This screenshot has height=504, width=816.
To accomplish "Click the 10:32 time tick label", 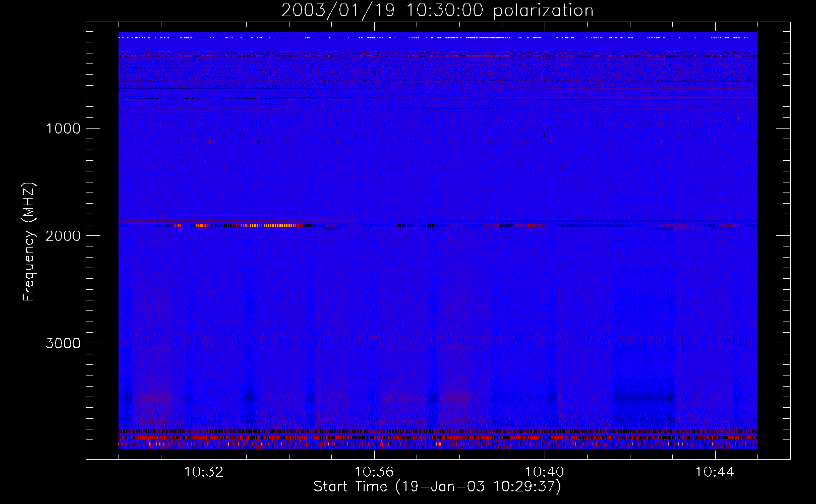I will tap(204, 472).
